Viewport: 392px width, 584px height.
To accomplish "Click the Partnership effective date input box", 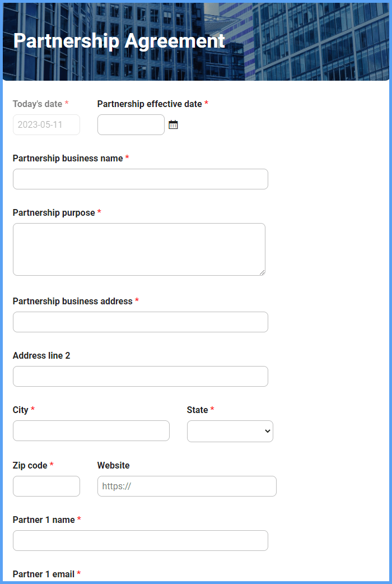I will [130, 124].
